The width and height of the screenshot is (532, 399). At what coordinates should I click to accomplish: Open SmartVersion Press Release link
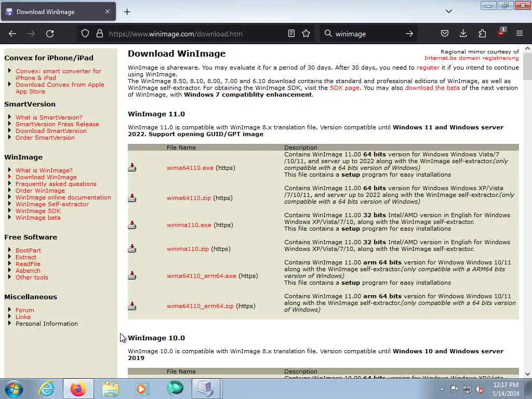pyautogui.click(x=57, y=124)
